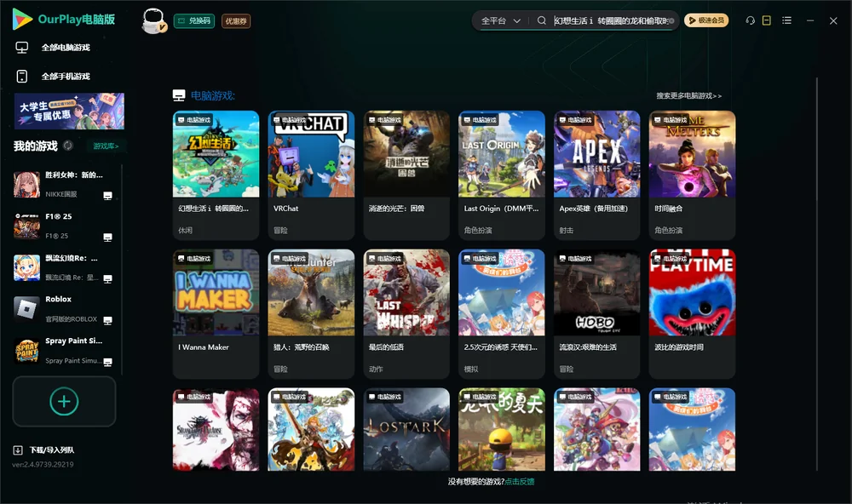Open the 波比的游戏时间 Playtime card
This screenshot has height=504, width=852.
pos(692,314)
